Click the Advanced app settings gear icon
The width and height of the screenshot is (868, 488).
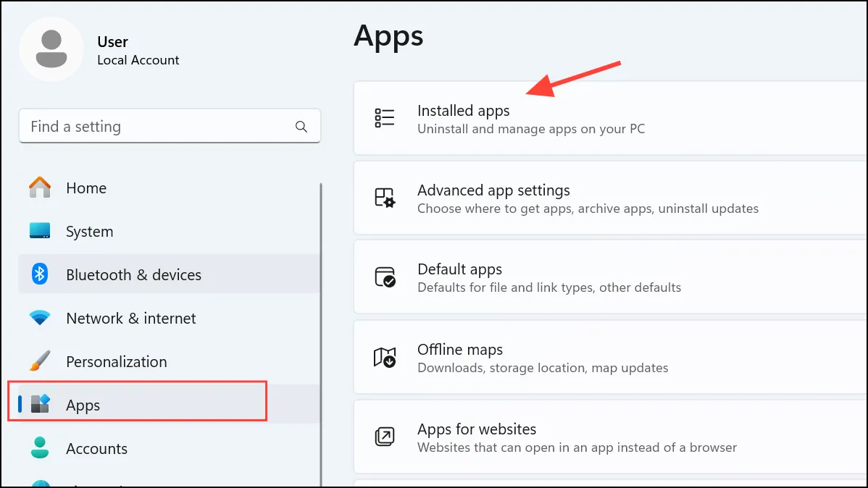[384, 198]
